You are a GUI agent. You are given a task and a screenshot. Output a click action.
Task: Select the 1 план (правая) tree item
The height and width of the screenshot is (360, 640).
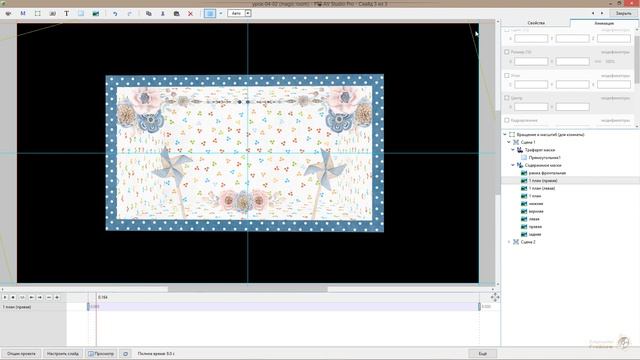point(543,181)
